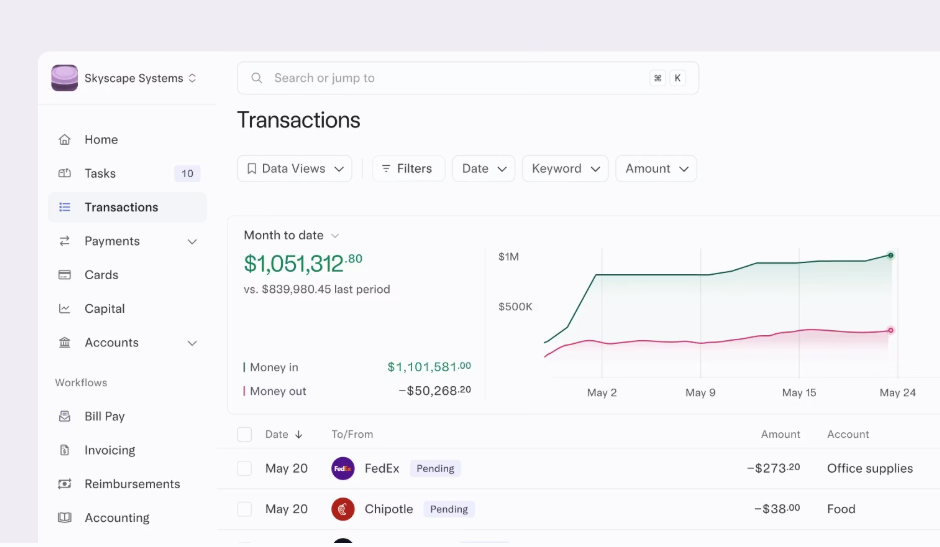Click the Money out amount −$50,268.20
The width and height of the screenshot is (940, 547).
[435, 391]
